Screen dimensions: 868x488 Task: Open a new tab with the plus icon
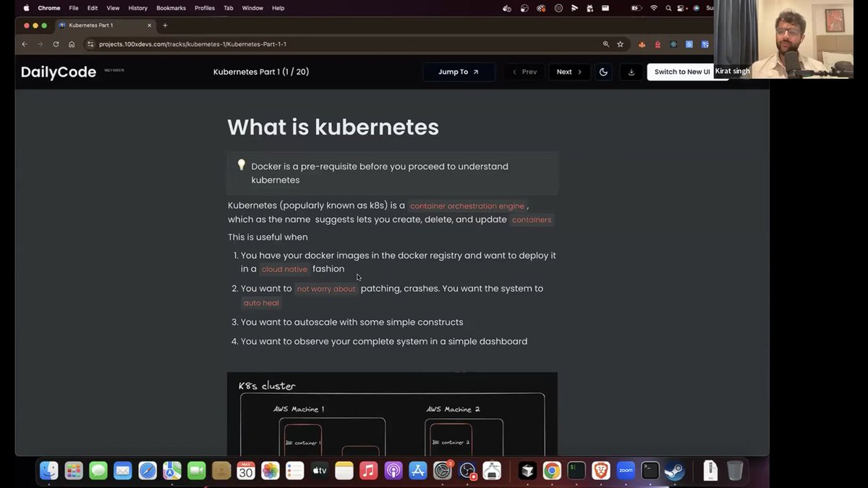click(165, 25)
